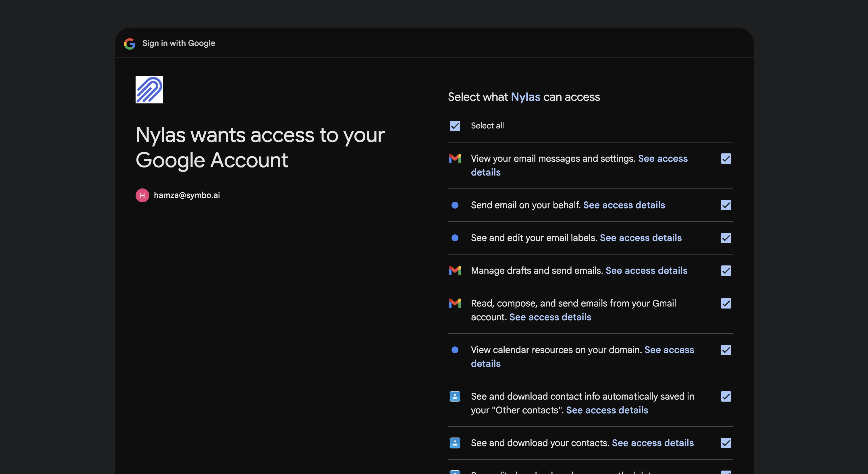The width and height of the screenshot is (868, 474).
Task: Click Gmail icon beside Read, compose, and send emails
Action: pos(455,303)
